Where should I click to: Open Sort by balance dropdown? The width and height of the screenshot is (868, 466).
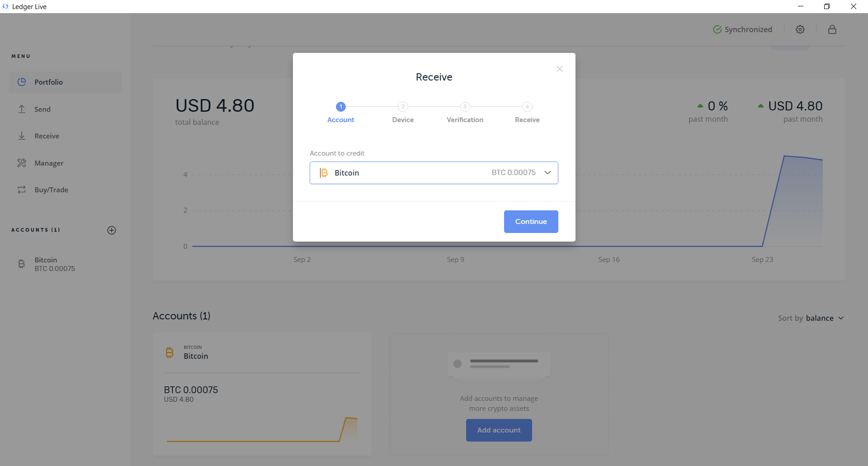pos(811,318)
